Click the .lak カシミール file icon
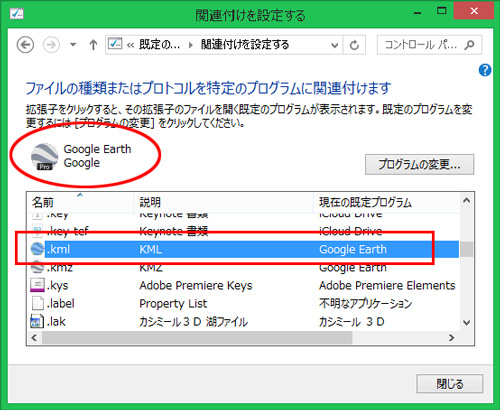 coord(37,321)
